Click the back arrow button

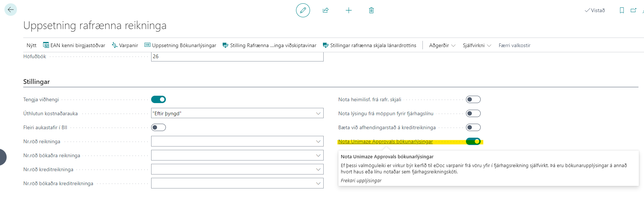point(11,10)
